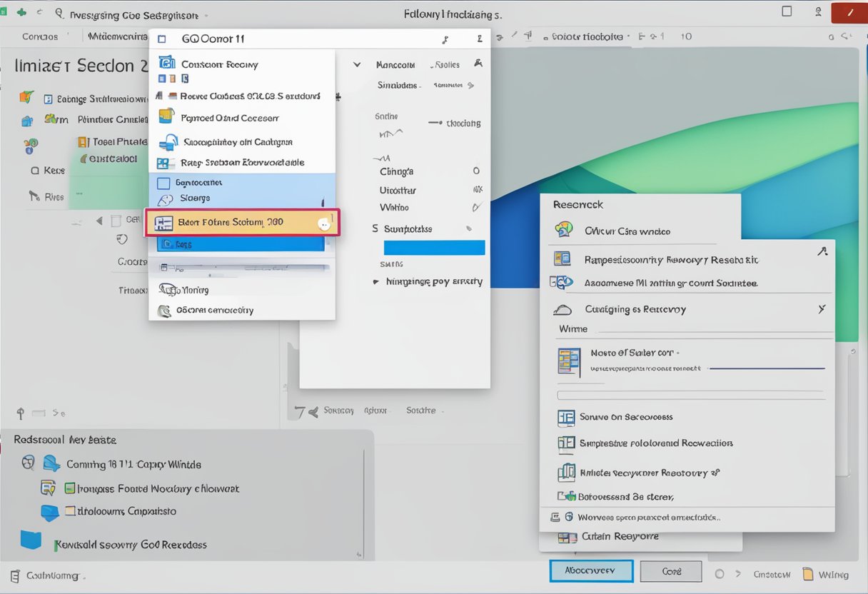The width and height of the screenshot is (868, 594).
Task: Collapse the Ranpestesoomity Recovery section with the up arrow
Action: [x=822, y=251]
